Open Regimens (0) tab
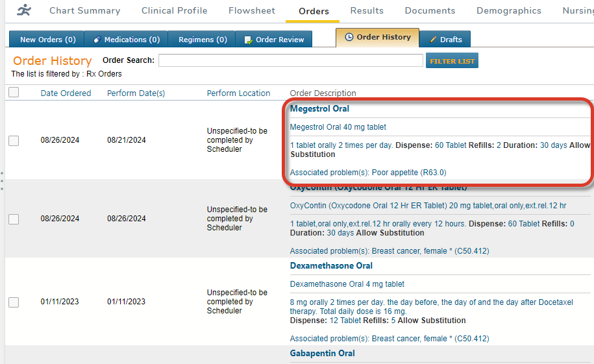Viewport: 594px width, 364px height. pos(201,39)
